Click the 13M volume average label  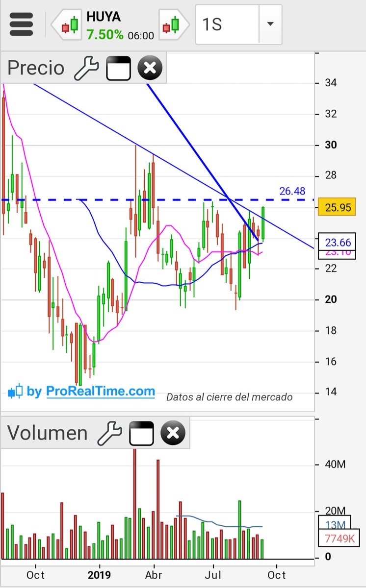(335, 525)
